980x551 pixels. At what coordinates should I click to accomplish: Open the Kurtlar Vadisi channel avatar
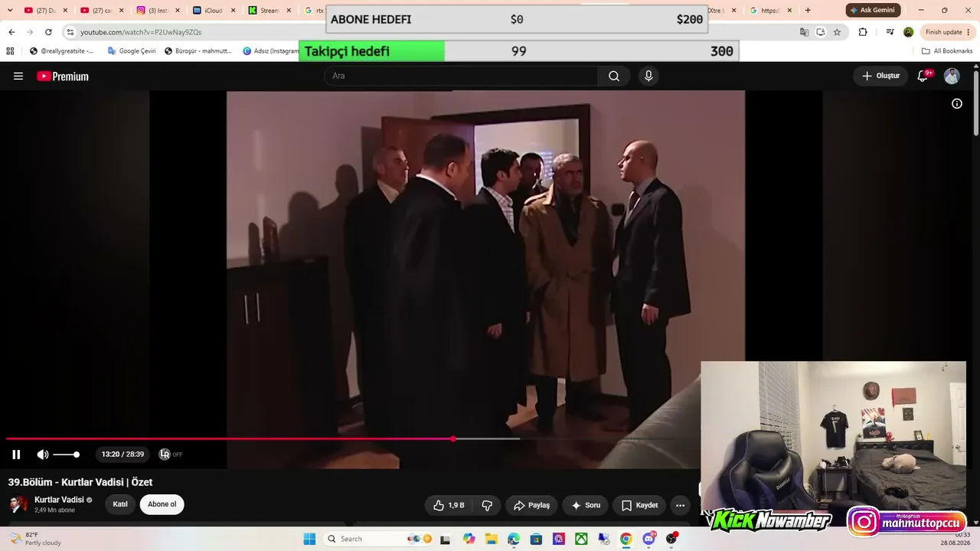(18, 504)
